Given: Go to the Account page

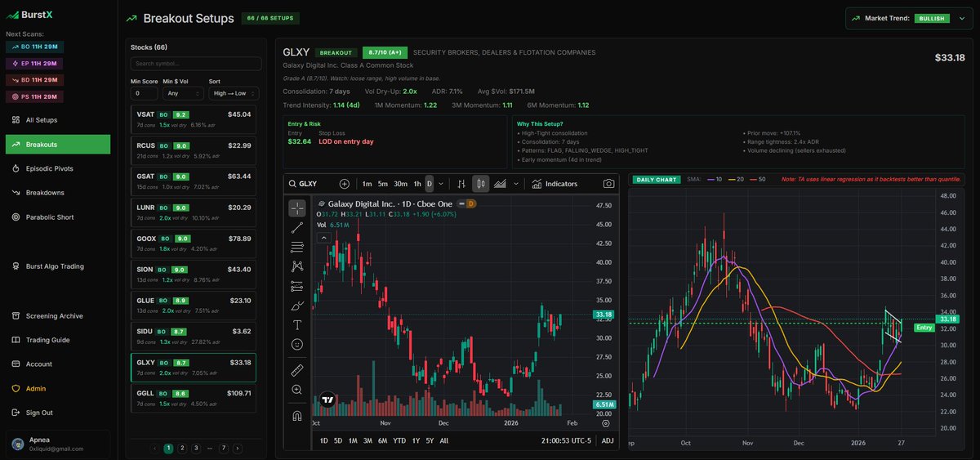Looking at the screenshot, I should 57,364.
